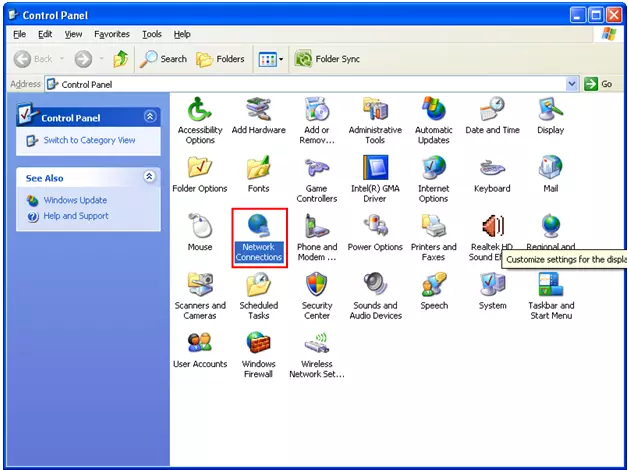Open the Help menu

[x=182, y=34]
